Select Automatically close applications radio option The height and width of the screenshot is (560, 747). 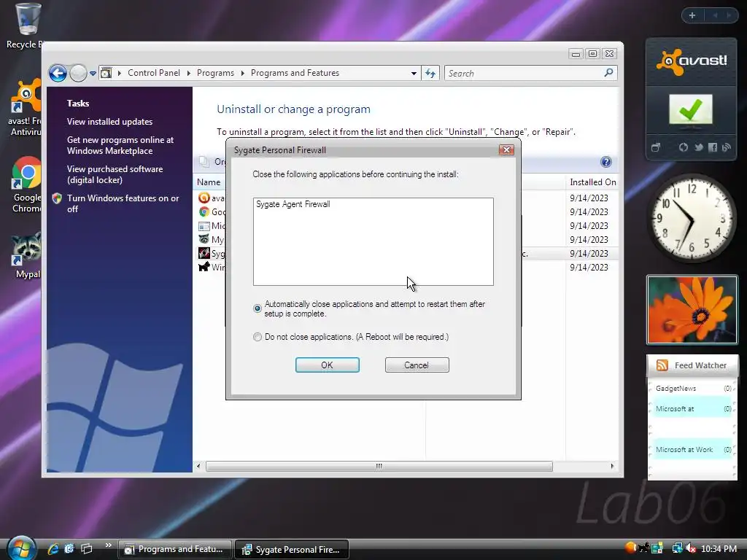click(x=258, y=308)
